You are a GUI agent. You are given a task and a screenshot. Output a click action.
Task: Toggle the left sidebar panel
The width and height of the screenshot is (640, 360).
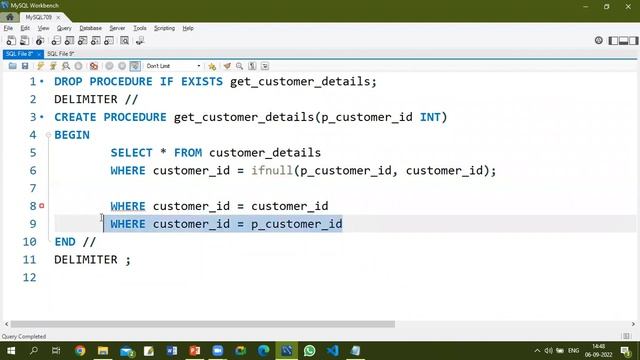613,40
